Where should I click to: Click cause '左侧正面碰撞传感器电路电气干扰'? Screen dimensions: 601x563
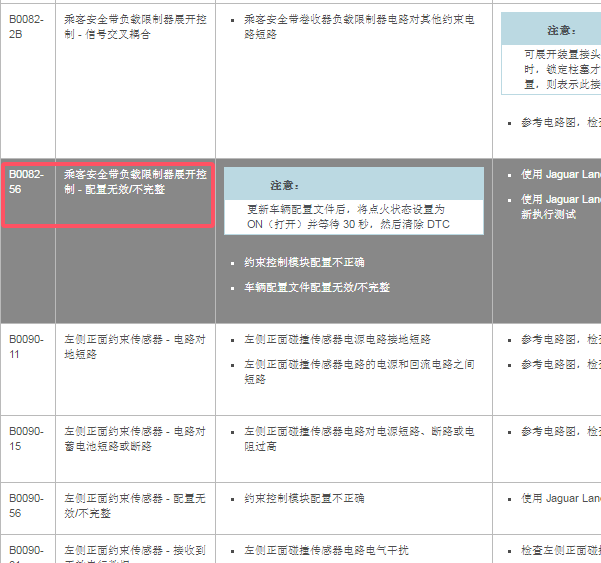coord(326,550)
